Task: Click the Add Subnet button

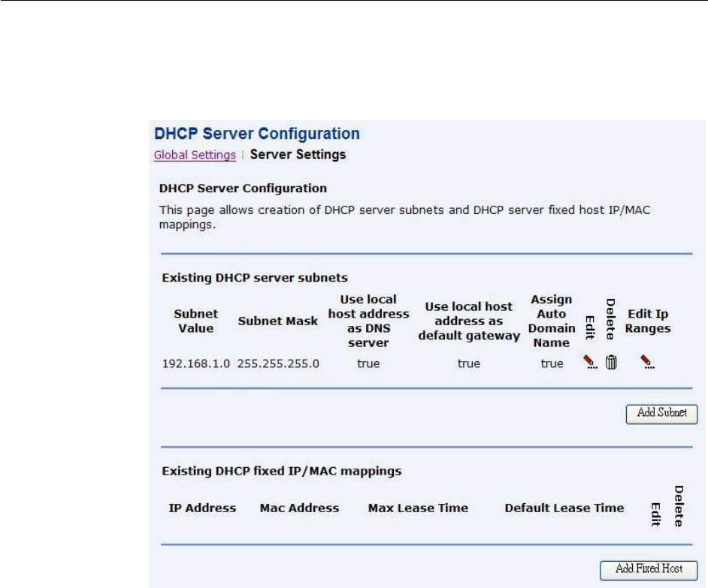Action: click(661, 414)
